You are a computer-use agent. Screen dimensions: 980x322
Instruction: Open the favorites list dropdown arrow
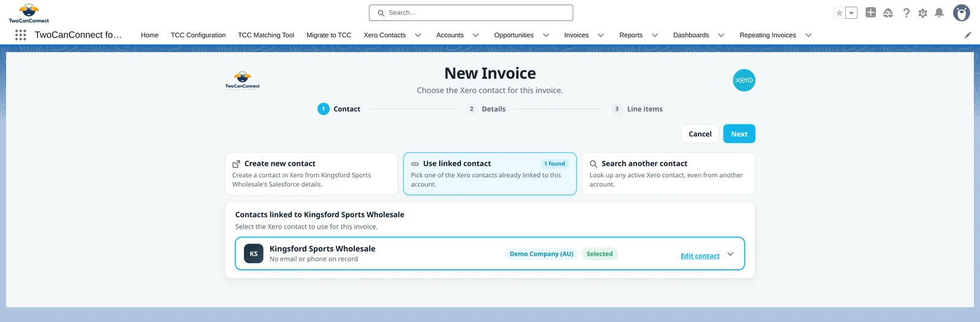pos(851,13)
